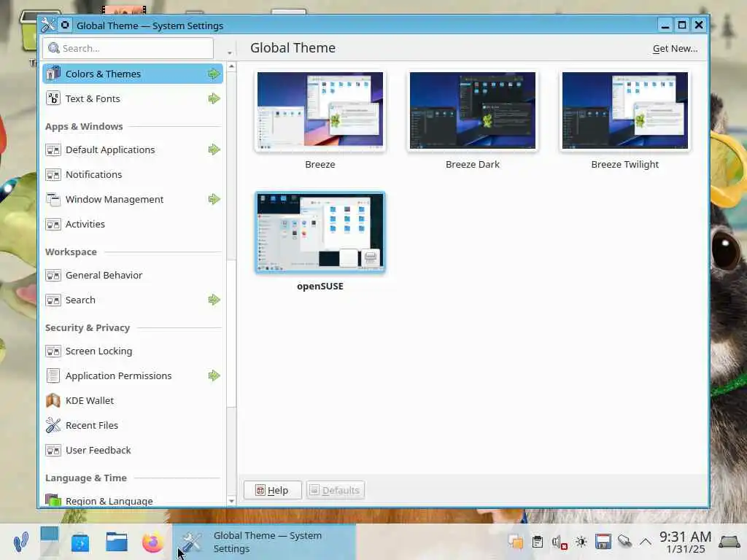The height and width of the screenshot is (560, 747).
Task: Click the desktop pager icon on taskbar
Action: coord(50,542)
